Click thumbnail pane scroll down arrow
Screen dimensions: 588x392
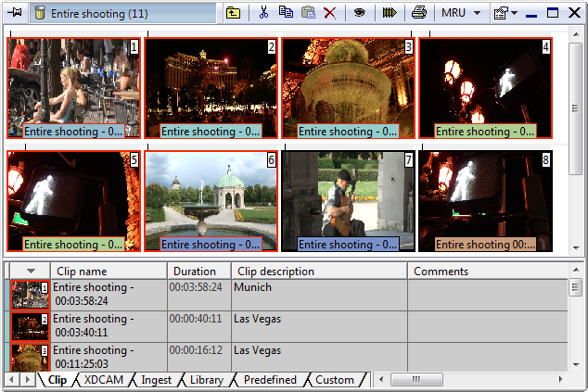click(x=576, y=247)
